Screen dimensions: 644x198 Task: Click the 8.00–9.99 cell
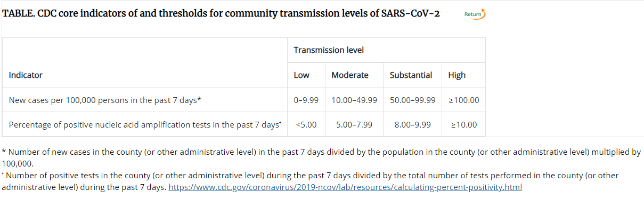click(x=413, y=124)
